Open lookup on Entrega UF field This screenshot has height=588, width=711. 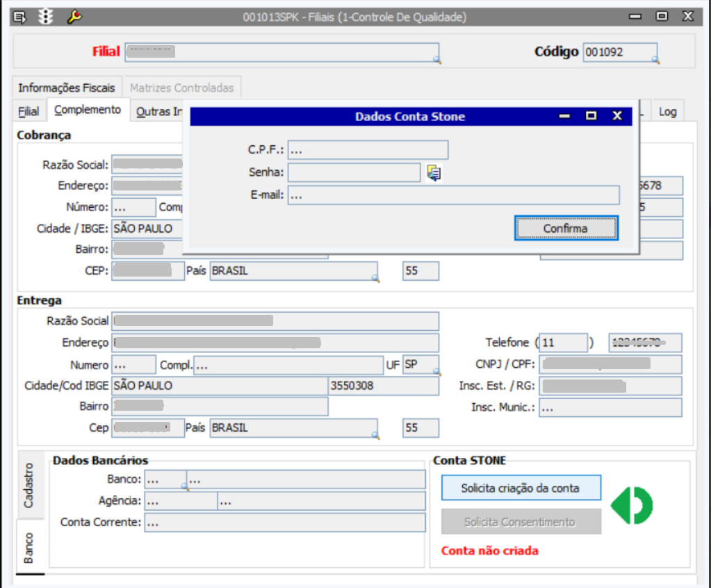pyautogui.click(x=436, y=372)
